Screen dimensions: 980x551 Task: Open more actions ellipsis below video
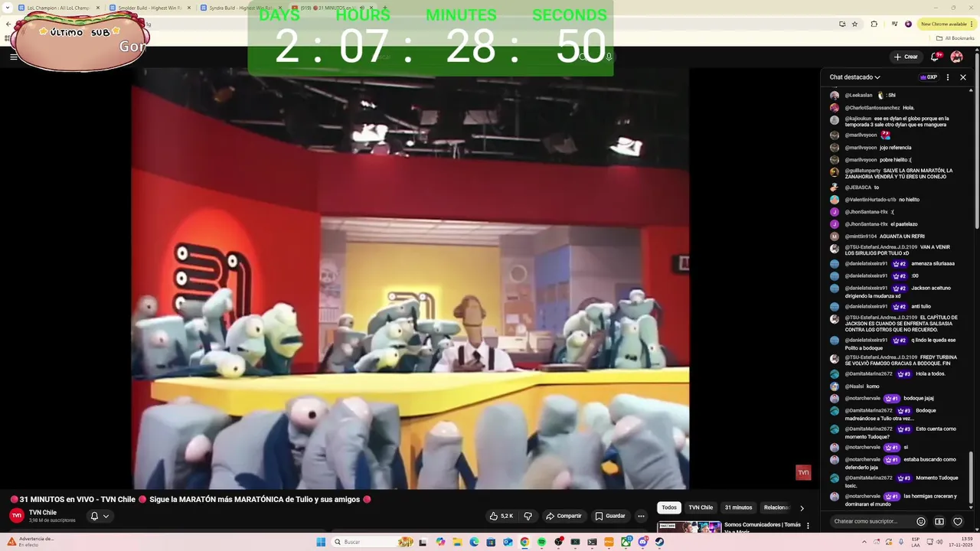tap(642, 516)
